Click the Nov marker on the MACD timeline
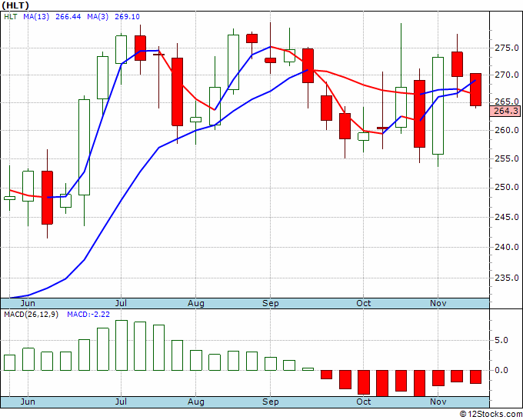 coord(438,402)
